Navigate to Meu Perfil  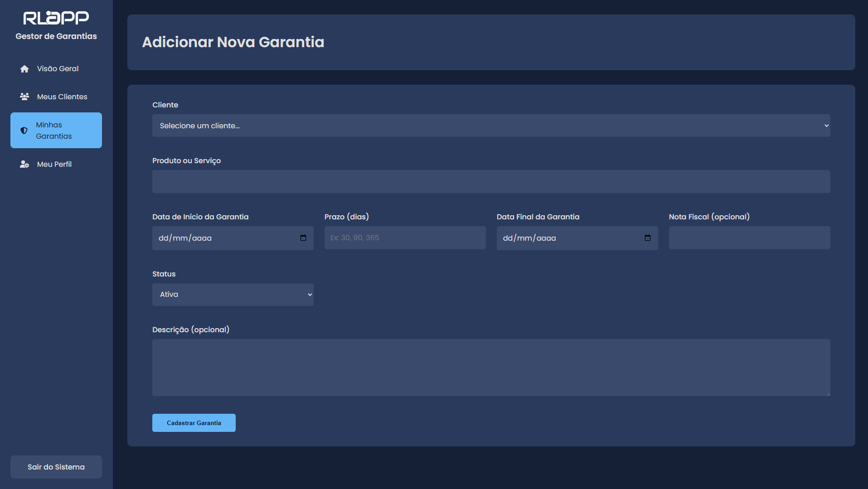click(x=54, y=165)
